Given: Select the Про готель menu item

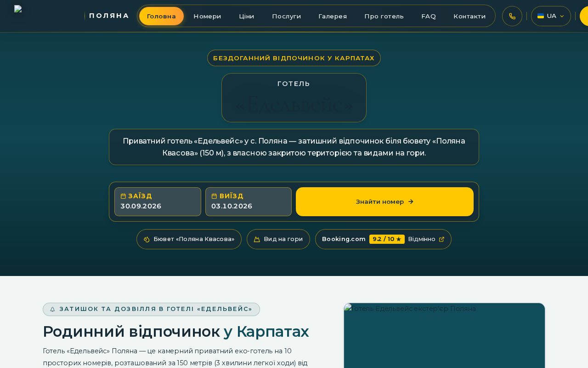Looking at the screenshot, I should coord(384,16).
